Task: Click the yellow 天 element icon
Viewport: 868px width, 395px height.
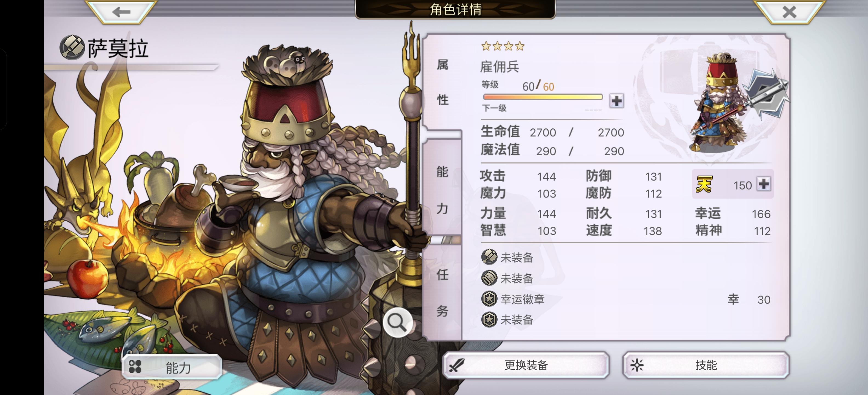Action: coord(704,184)
